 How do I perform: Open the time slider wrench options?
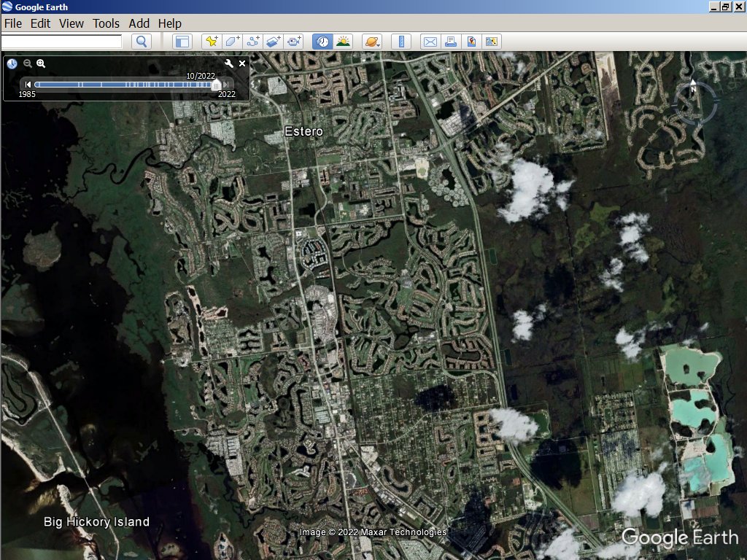tap(228, 63)
